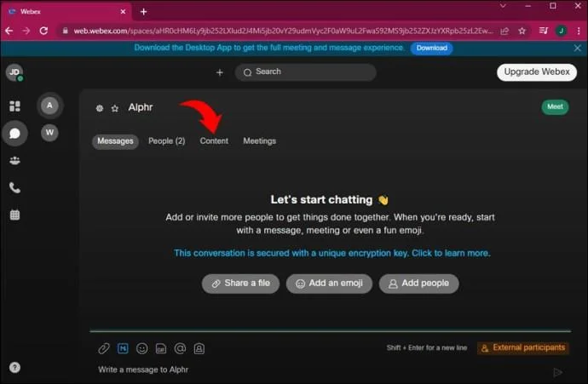
Task: Open Chrome three-dot menu
Action: click(x=579, y=31)
